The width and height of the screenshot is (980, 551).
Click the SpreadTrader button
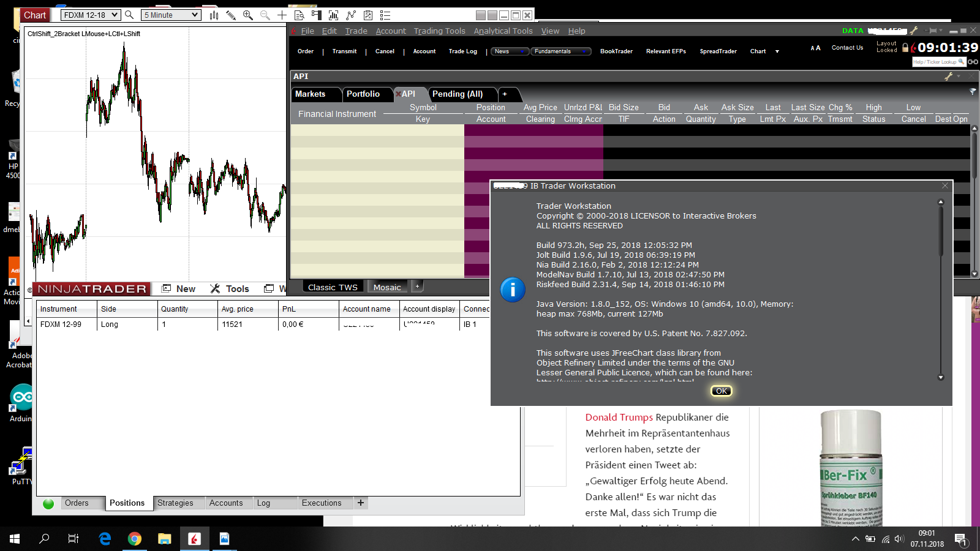pos(718,51)
